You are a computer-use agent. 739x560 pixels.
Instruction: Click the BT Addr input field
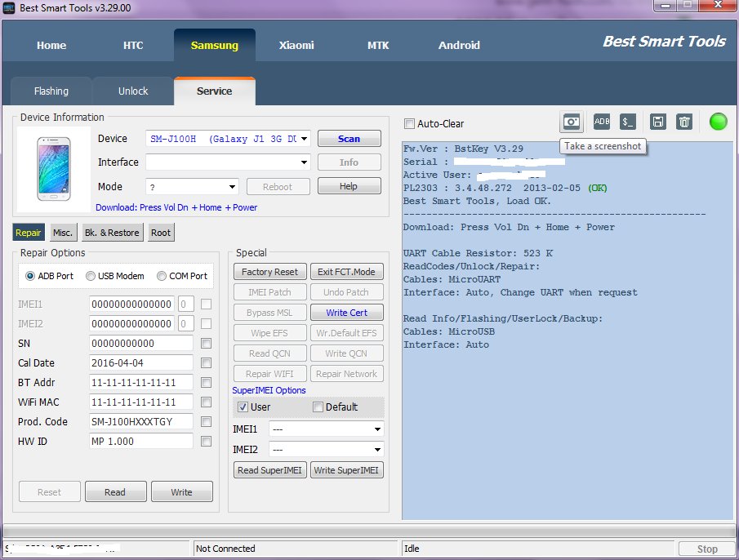pos(141,382)
